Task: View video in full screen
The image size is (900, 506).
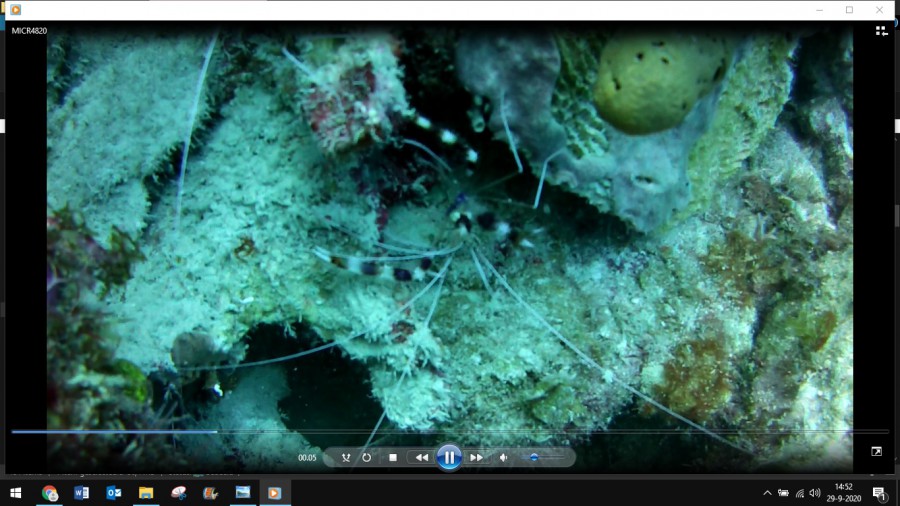Action: tap(876, 452)
